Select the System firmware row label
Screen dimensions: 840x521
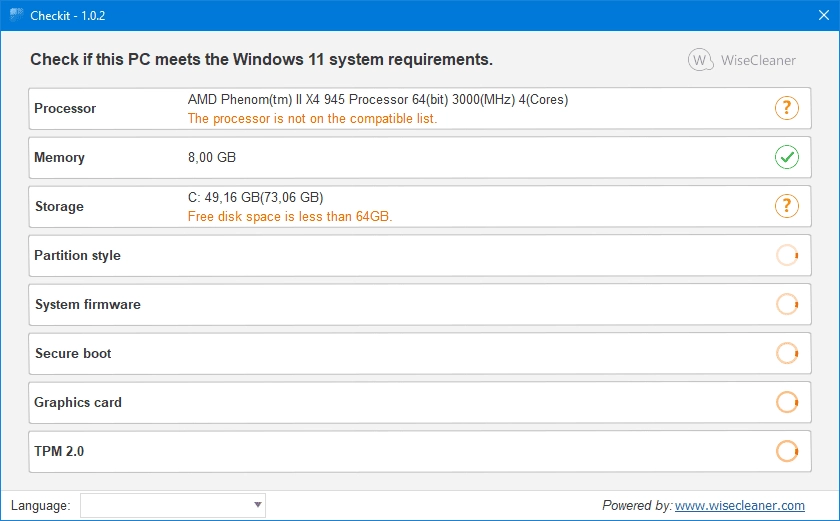88,304
